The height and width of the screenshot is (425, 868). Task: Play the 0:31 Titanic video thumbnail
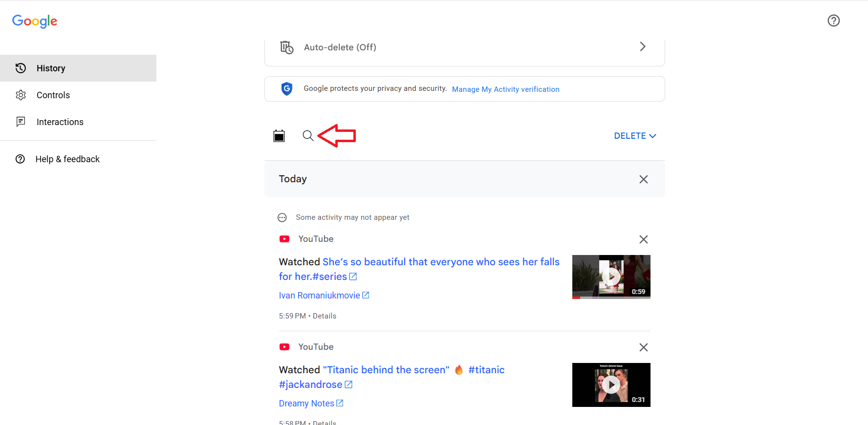tap(611, 385)
